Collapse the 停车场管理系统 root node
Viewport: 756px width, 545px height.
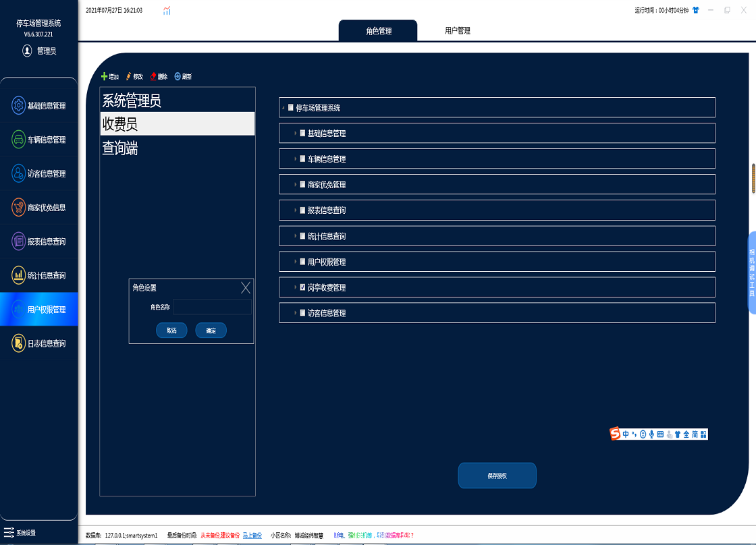click(283, 108)
